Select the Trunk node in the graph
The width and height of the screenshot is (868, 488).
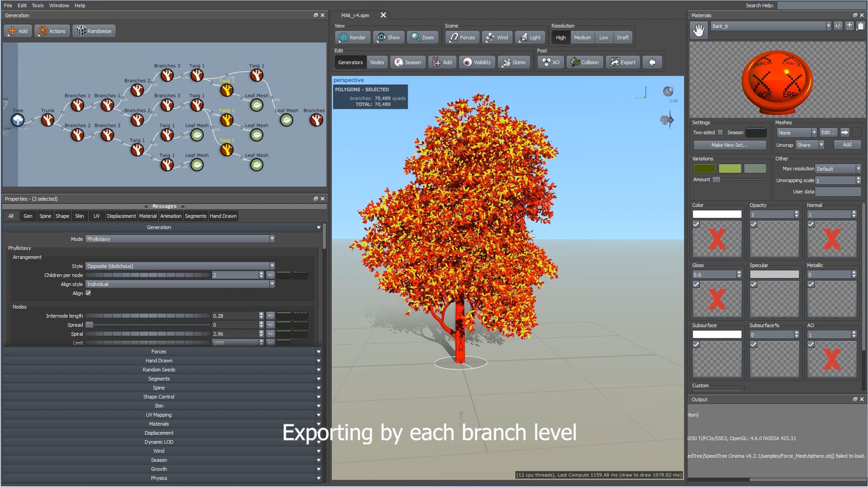pos(47,120)
